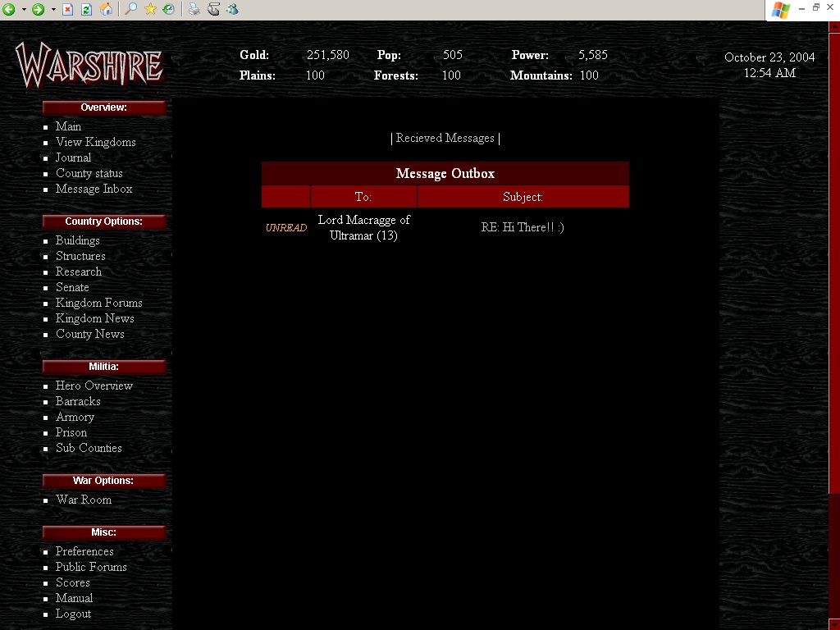Open browser History icon
Viewport: 840px width, 630px height.
[x=167, y=10]
